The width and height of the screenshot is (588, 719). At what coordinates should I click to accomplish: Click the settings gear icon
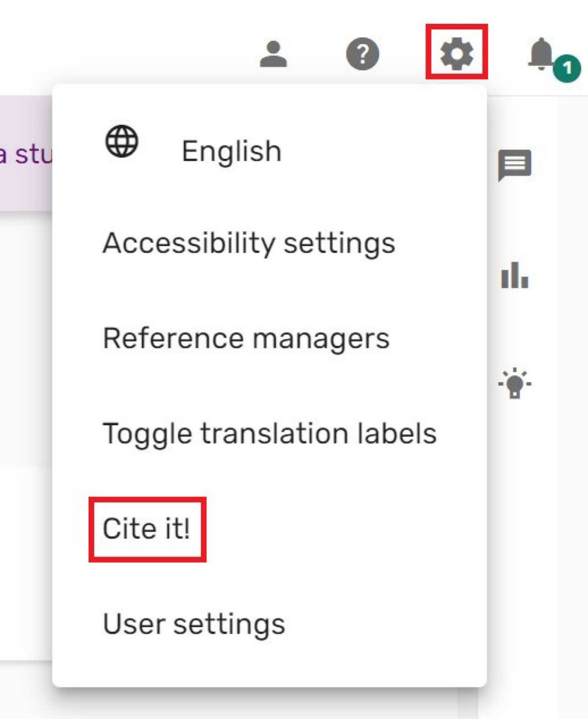(x=456, y=54)
